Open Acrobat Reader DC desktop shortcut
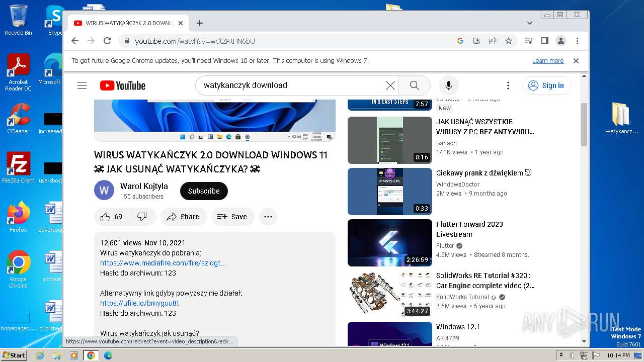Image resolution: width=644 pixels, height=362 pixels. [18, 72]
